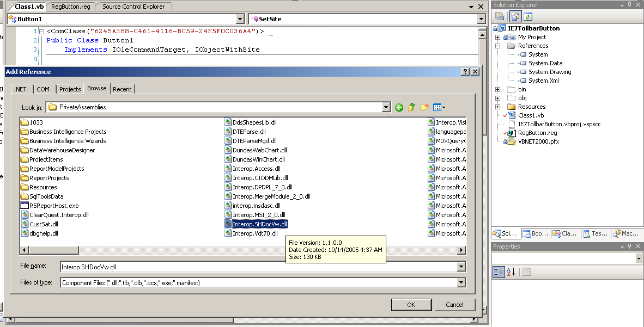Screen dimensions: 644x327
Task: Switch to the Test View panel tab
Action: [595, 233]
